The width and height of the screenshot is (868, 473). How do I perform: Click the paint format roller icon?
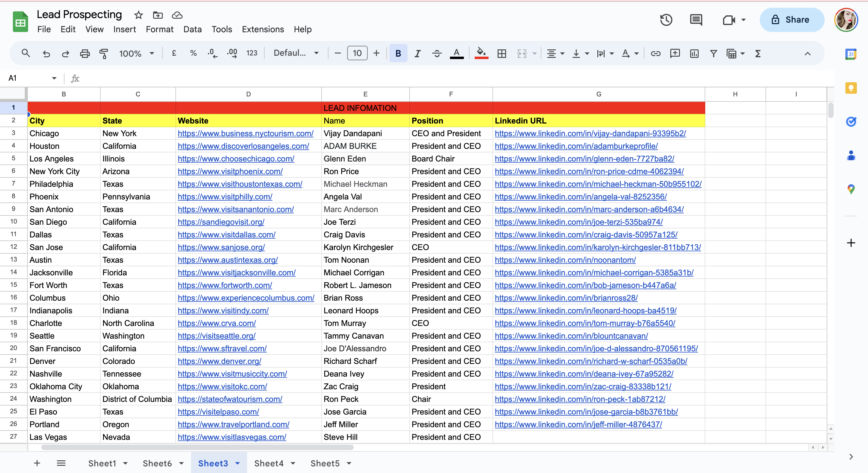coord(103,53)
